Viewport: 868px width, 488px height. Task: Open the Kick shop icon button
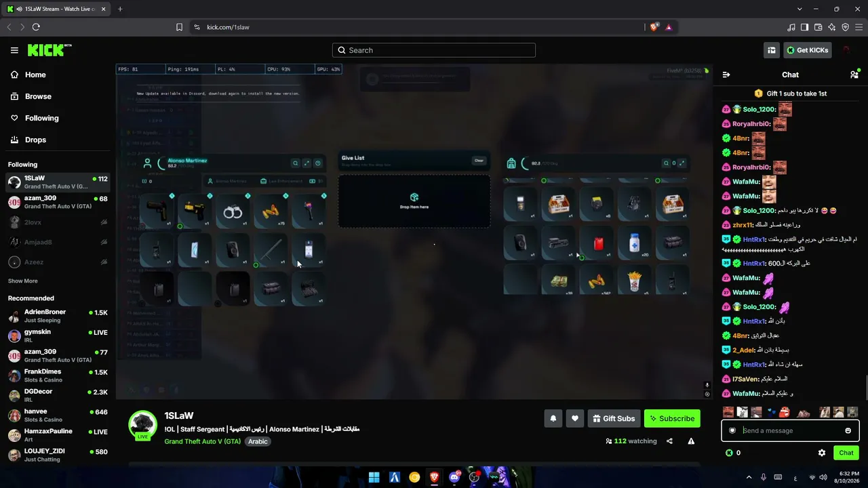pos(771,50)
